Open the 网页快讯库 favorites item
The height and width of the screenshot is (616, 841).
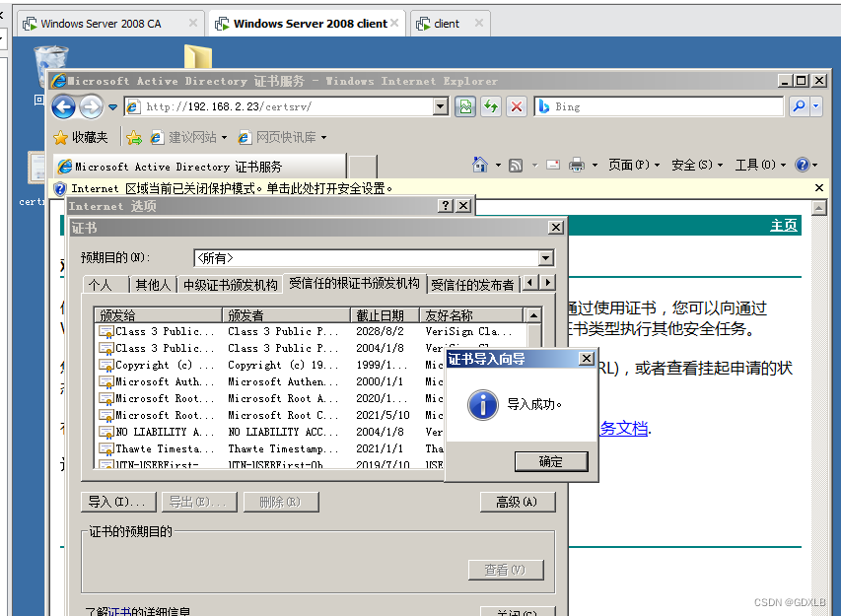pos(283,138)
